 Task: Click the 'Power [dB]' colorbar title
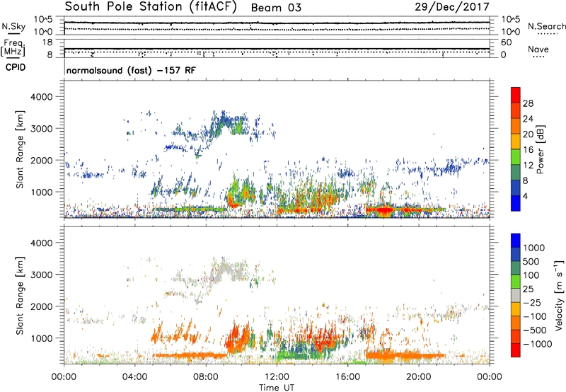click(x=541, y=149)
